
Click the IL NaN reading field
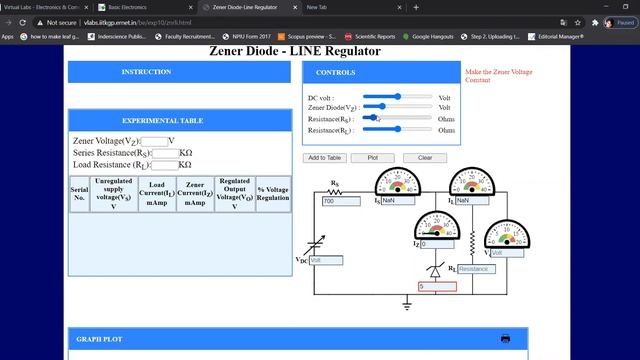click(472, 201)
